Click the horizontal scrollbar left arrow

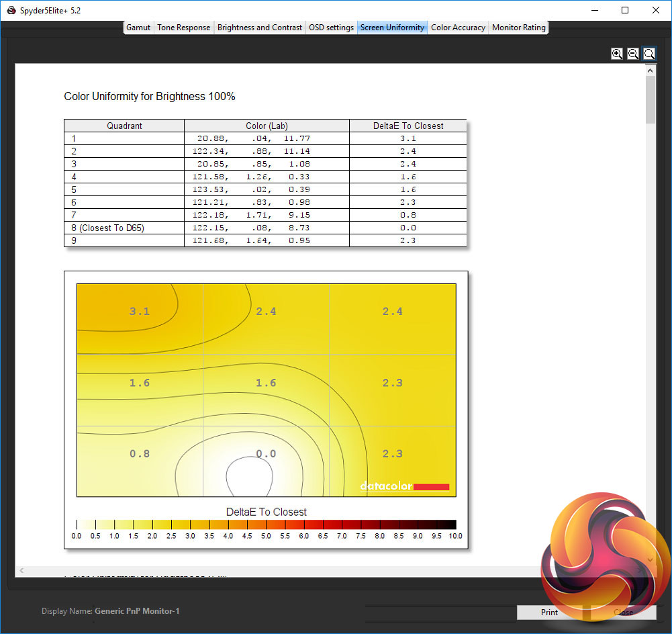coord(21,570)
